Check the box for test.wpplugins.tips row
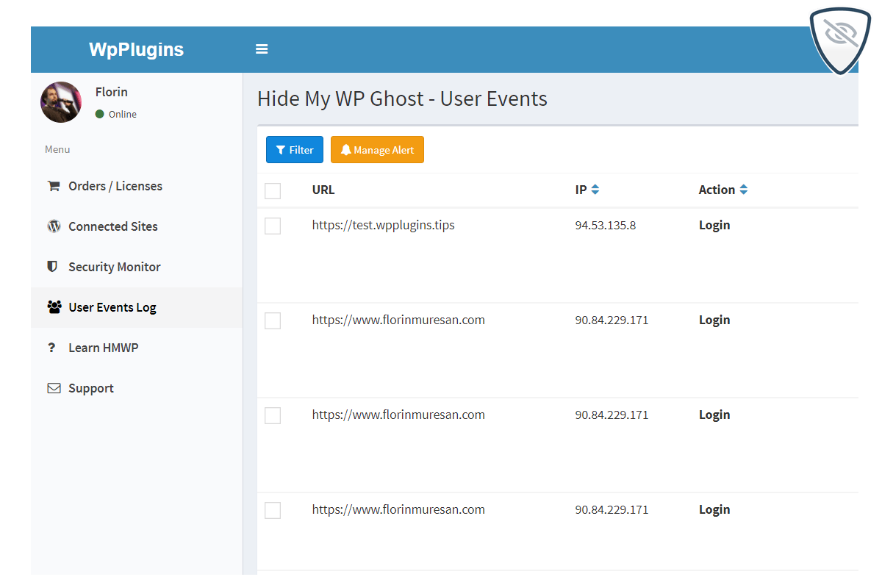The width and height of the screenshot is (882, 588). pos(273,226)
